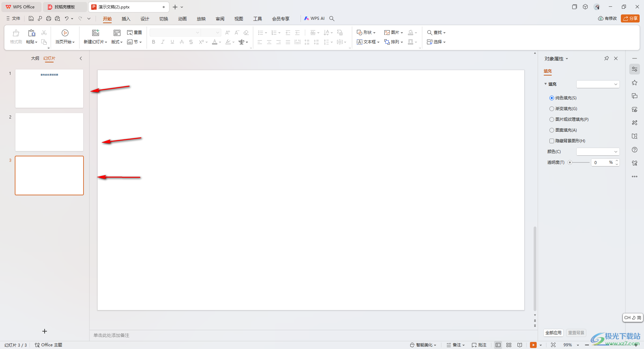Select Pattern fill radio option
The width and height of the screenshot is (644, 349).
point(552,130)
